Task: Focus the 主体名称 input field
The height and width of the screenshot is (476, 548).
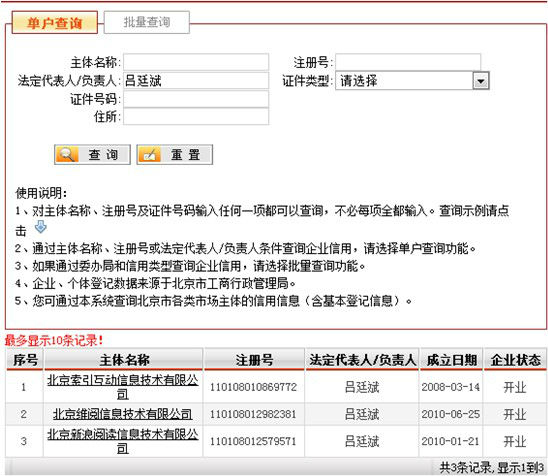Action: (196, 62)
